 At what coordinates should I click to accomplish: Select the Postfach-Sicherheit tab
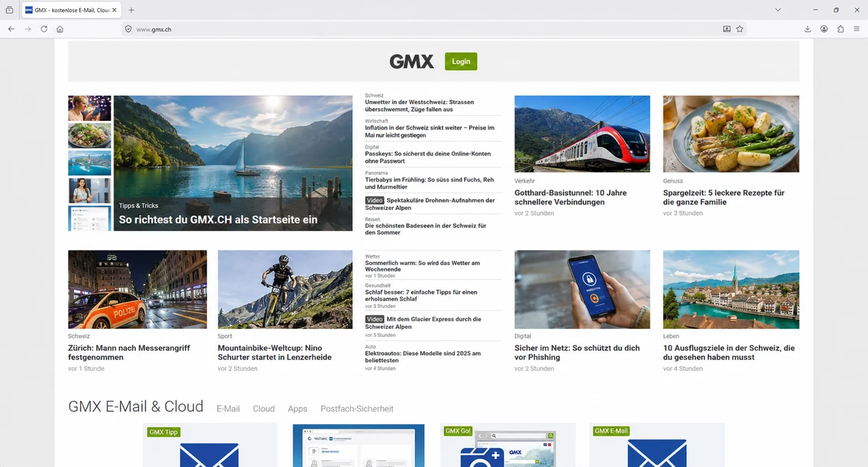point(357,409)
